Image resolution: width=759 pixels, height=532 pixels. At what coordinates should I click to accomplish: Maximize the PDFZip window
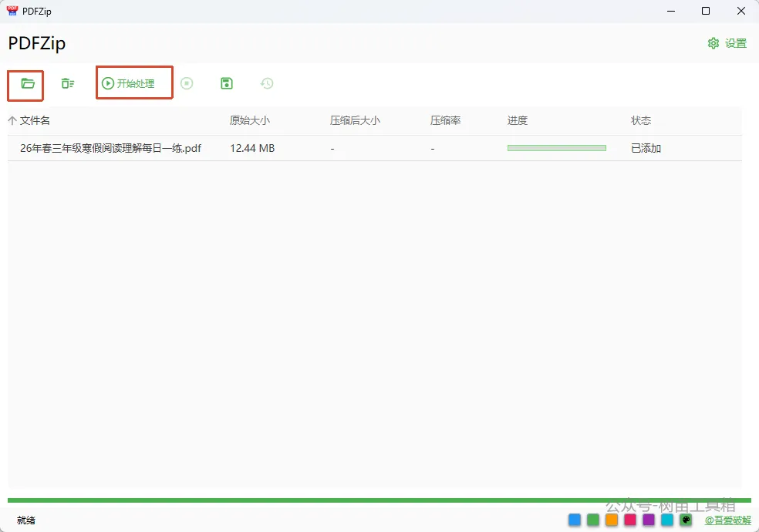click(x=706, y=11)
